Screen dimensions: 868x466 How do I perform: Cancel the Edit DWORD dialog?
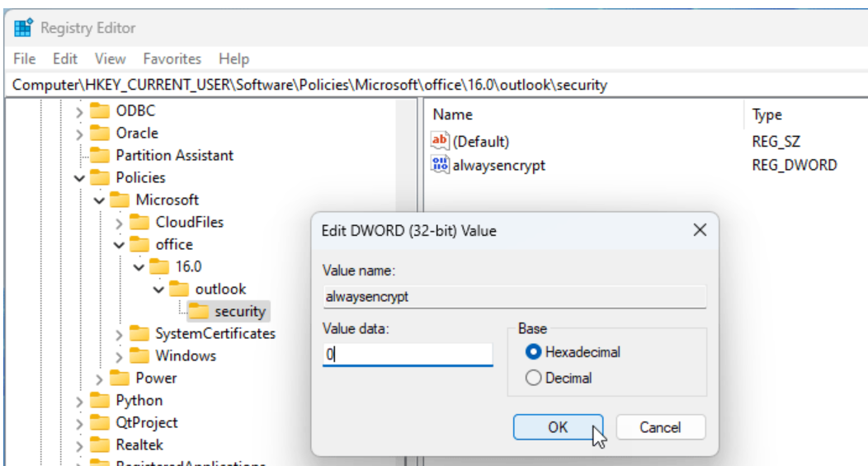[660, 427]
